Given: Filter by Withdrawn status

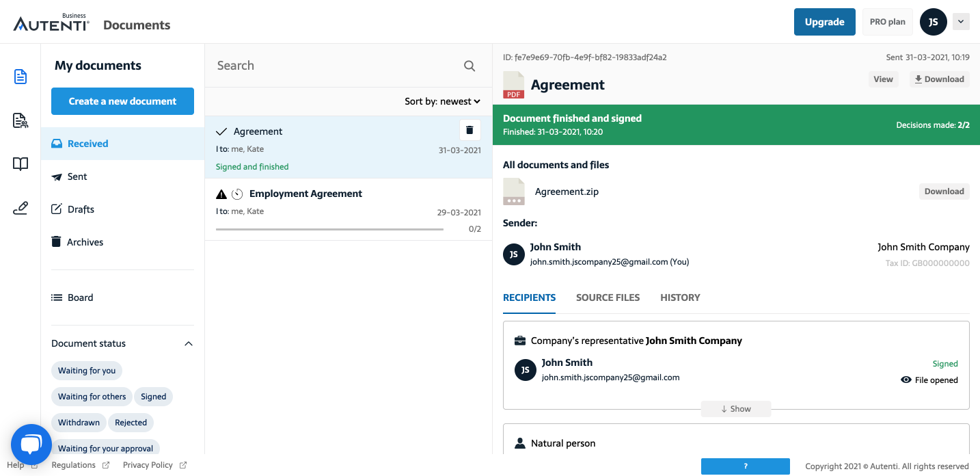Looking at the screenshot, I should click(x=79, y=423).
